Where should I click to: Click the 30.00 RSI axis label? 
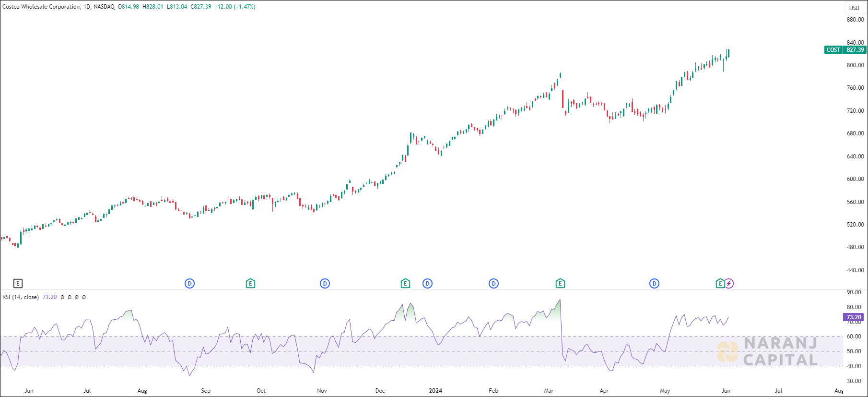tap(854, 381)
